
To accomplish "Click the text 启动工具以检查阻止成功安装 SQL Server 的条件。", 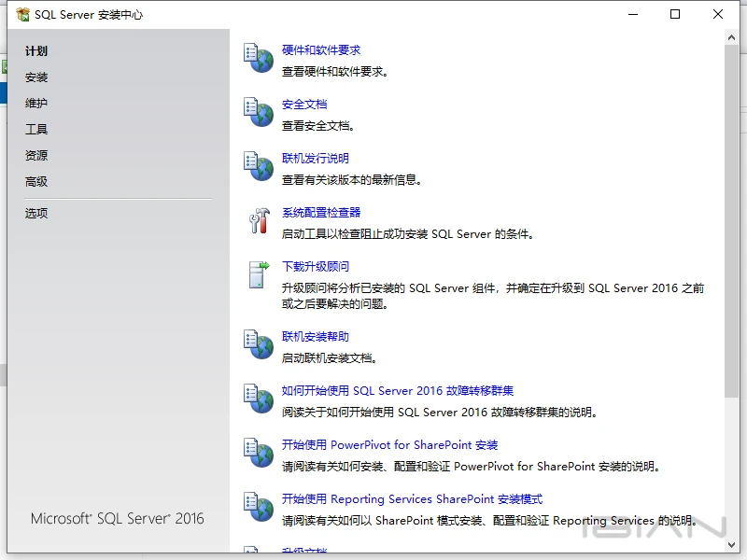I will click(408, 234).
